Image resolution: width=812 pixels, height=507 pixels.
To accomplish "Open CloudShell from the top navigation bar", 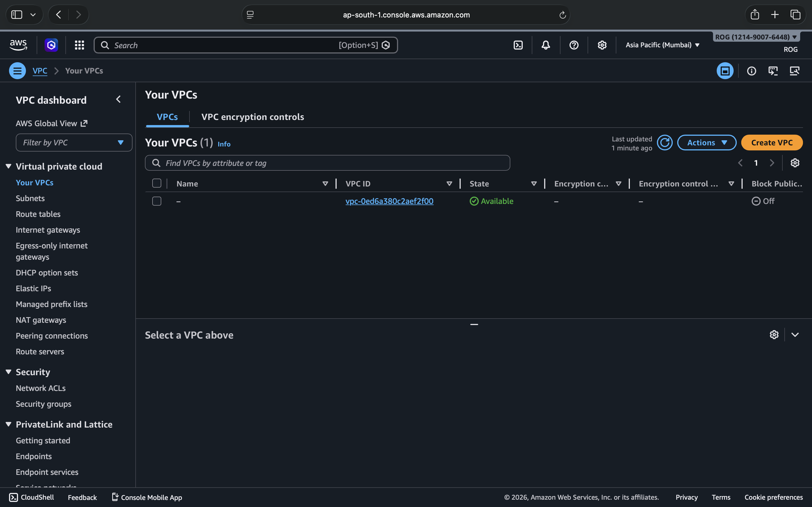I will point(518,45).
